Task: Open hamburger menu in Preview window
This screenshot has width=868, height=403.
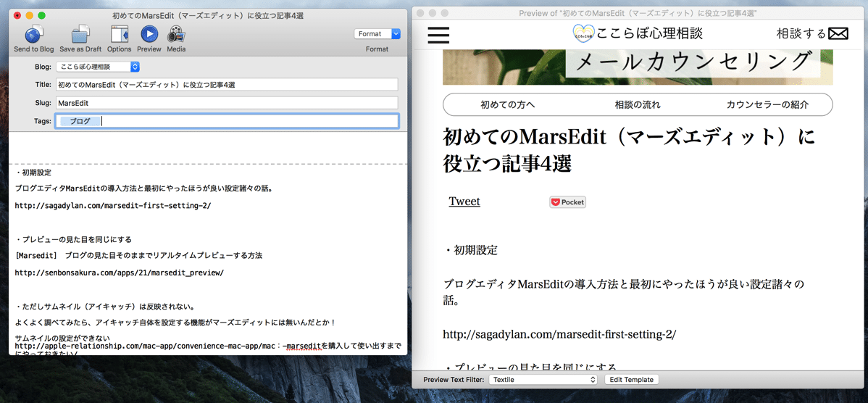Action: click(x=438, y=34)
